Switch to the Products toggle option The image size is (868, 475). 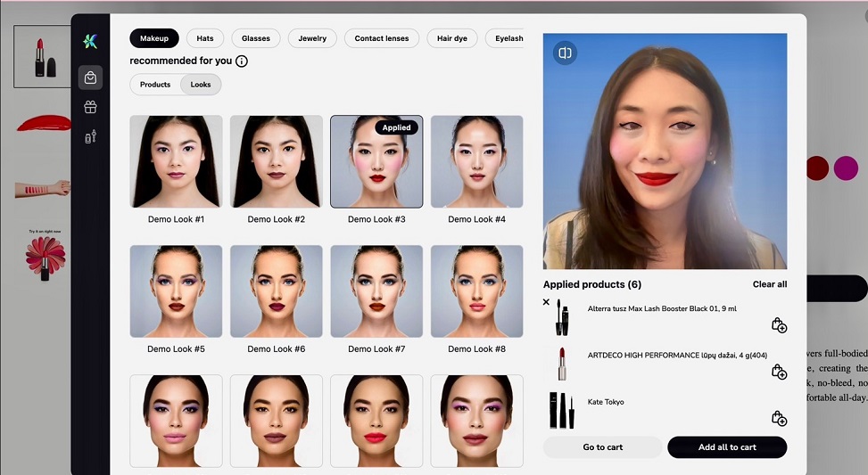click(x=155, y=85)
